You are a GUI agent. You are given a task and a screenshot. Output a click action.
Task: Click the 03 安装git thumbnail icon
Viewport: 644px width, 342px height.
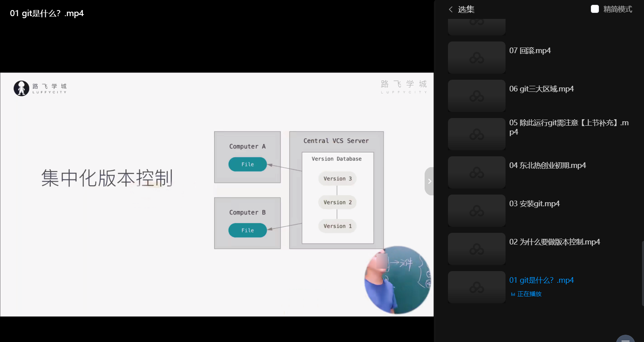pos(477,211)
